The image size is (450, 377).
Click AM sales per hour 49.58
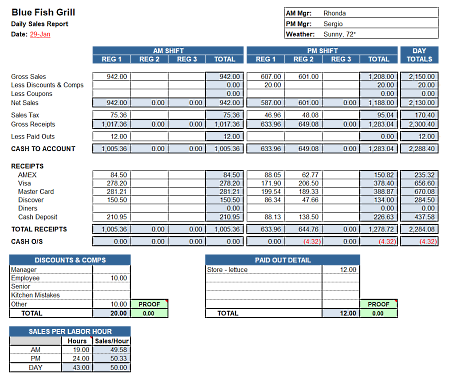112,350
